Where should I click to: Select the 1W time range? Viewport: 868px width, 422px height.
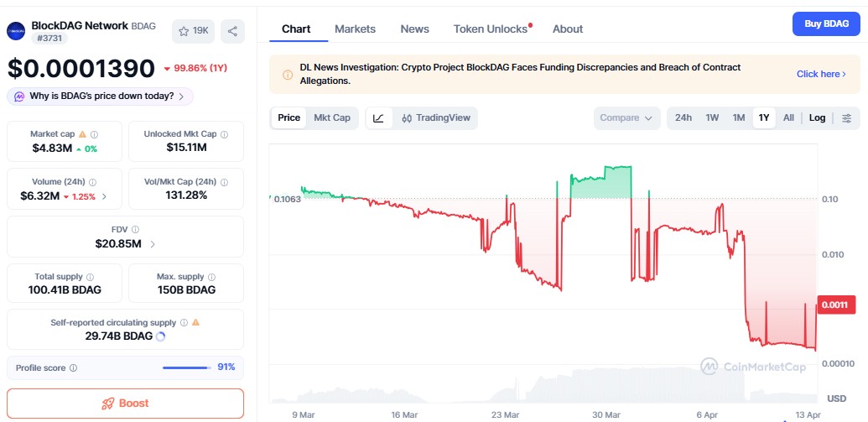(712, 118)
